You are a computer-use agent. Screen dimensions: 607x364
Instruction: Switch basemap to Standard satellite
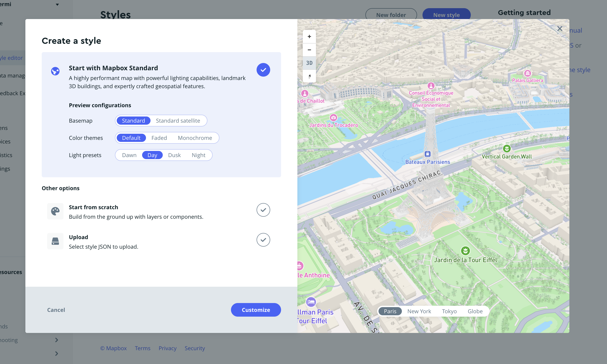point(178,121)
